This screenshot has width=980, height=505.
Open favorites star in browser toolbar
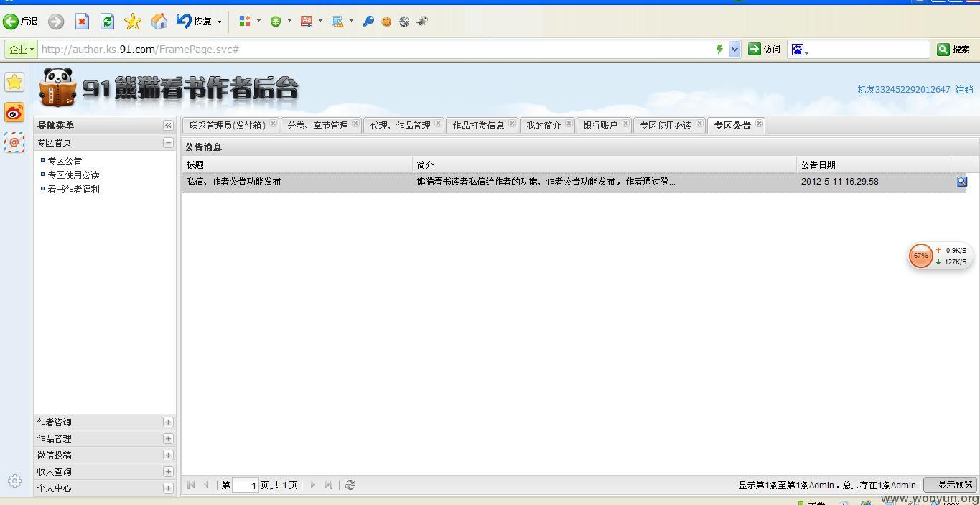tap(133, 22)
